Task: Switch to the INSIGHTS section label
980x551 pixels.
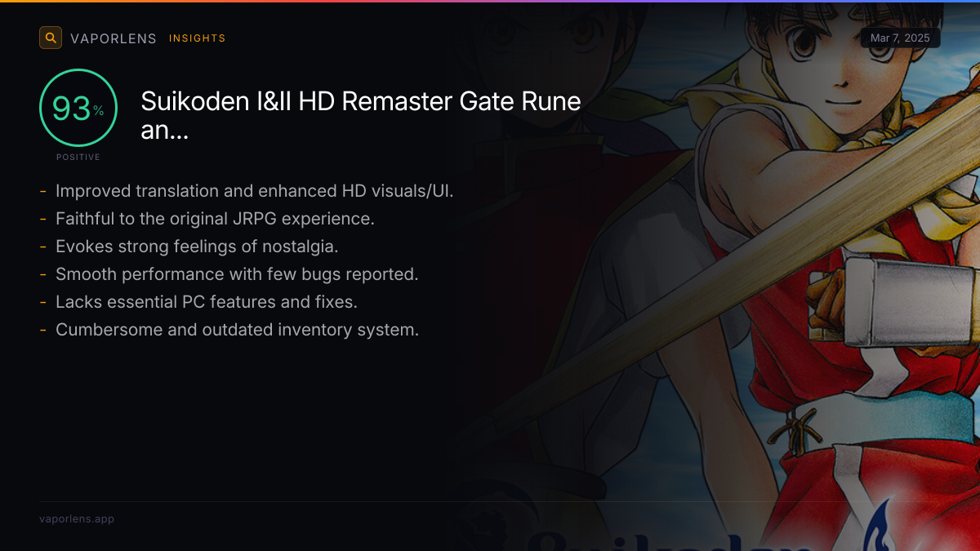Action: click(x=197, y=38)
